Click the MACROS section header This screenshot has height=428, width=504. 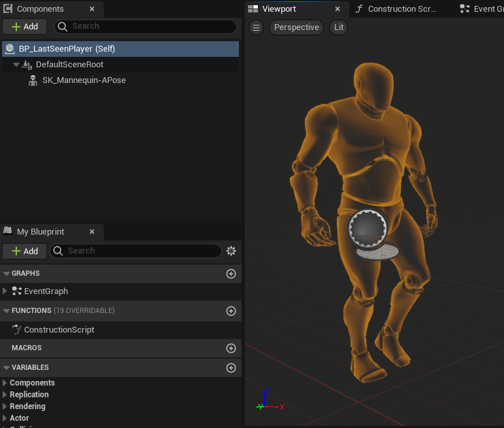121,348
